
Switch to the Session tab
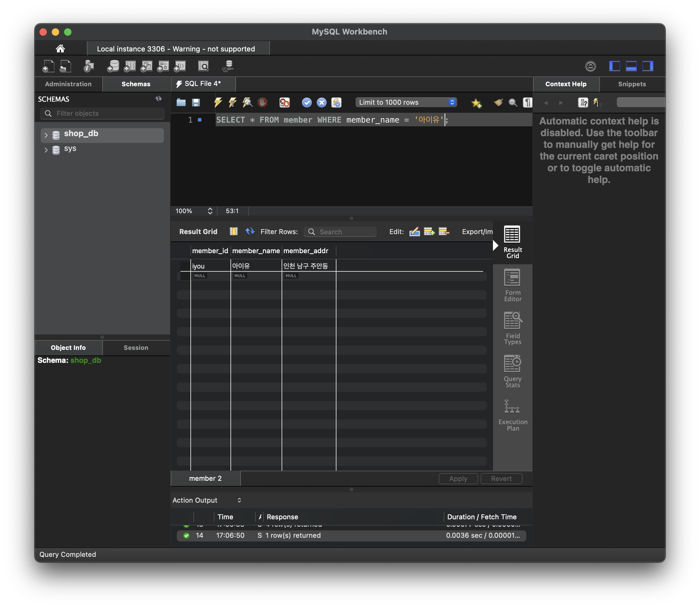tap(136, 348)
